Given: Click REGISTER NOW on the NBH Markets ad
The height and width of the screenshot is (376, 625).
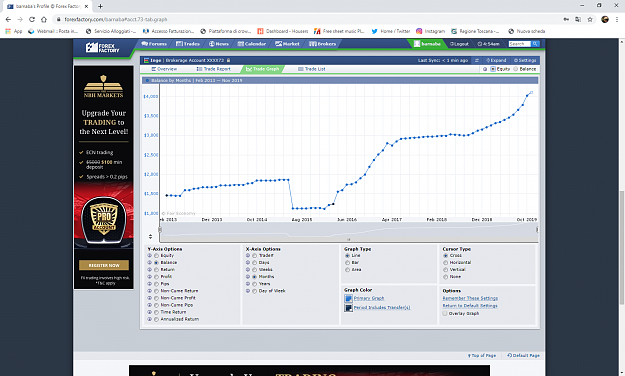Looking at the screenshot, I should pyautogui.click(x=104, y=265).
